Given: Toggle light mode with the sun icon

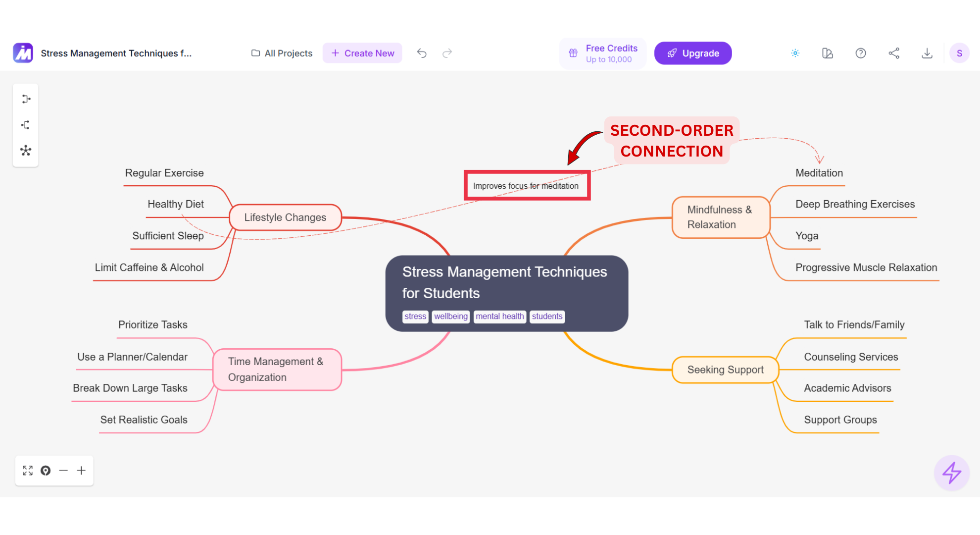Looking at the screenshot, I should 795,53.
